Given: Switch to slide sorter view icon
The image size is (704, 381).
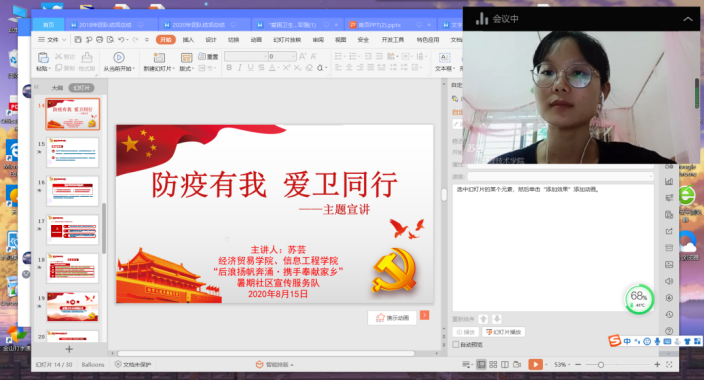Looking at the screenshot, I should 493,364.
